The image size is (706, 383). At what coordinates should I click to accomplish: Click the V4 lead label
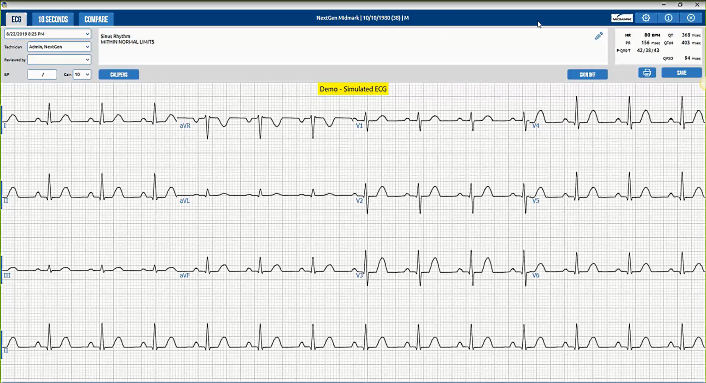[x=536, y=126]
